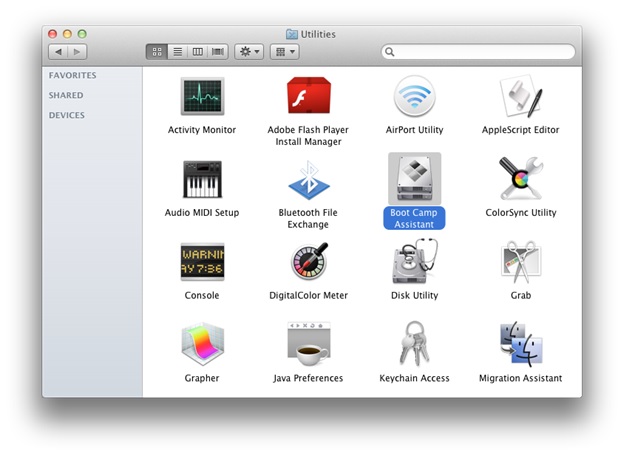The image size is (624, 456).
Task: Go back with the left arrow
Action: tap(58, 52)
